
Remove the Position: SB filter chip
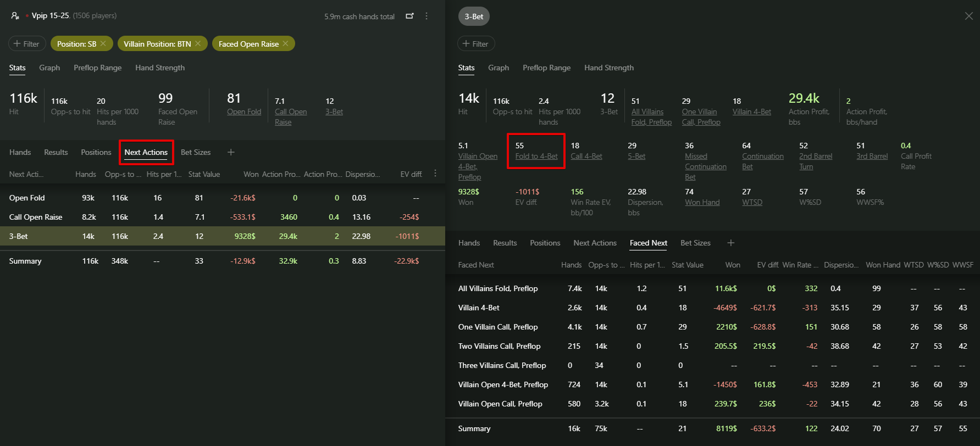point(103,44)
